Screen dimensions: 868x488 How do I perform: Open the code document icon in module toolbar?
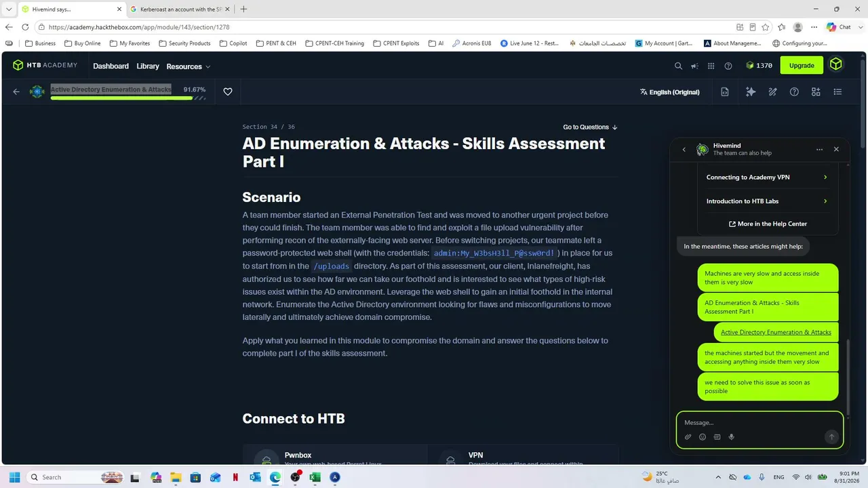(725, 91)
